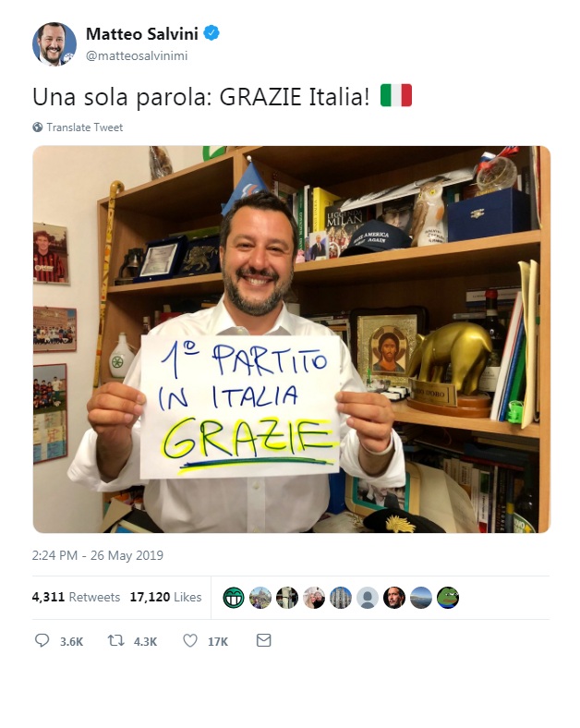Open the @matteosalvinimi handle link
Image resolution: width=580 pixels, height=728 pixels.
137,55
